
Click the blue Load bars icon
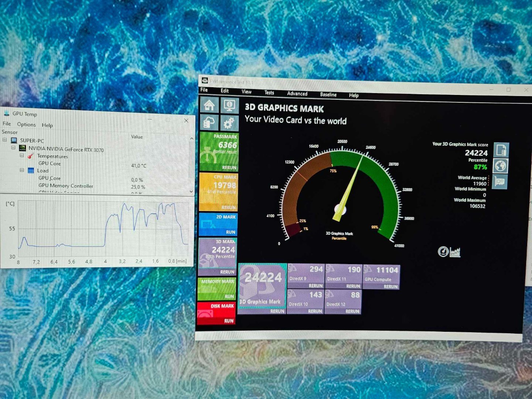click(x=31, y=170)
